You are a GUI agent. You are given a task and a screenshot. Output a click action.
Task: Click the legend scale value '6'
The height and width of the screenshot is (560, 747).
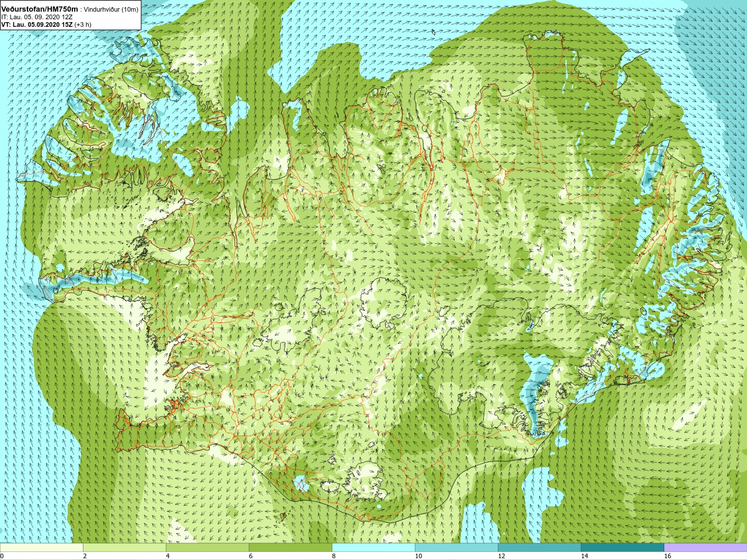point(251,556)
